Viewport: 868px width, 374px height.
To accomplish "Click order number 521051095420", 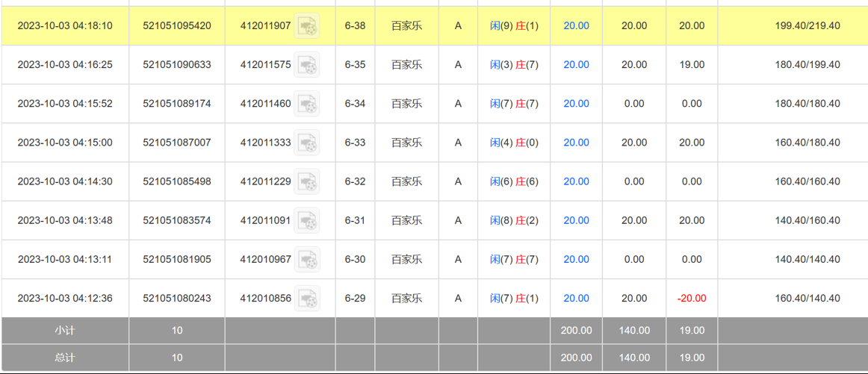I will [177, 26].
